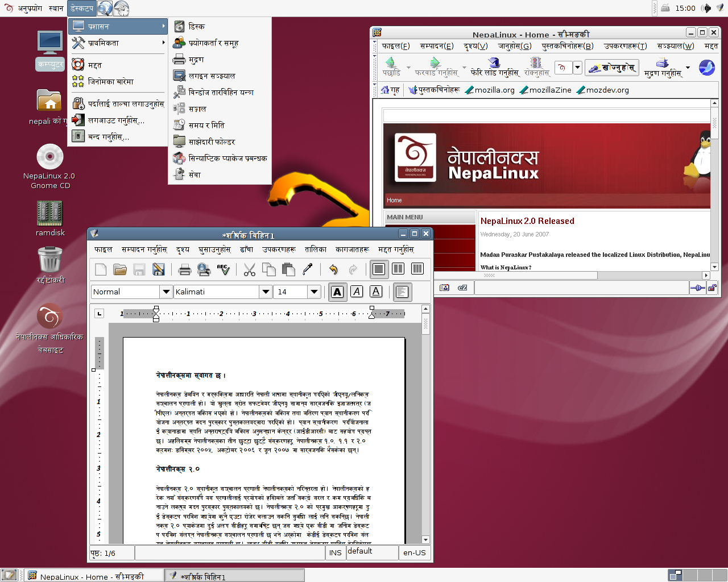The image size is (728, 582).
Task: Click the left indent marker on ruler
Action: point(156,314)
